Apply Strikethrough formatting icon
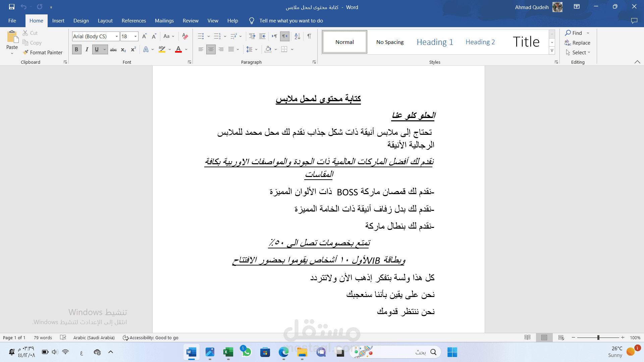The height and width of the screenshot is (362, 644). [x=113, y=50]
